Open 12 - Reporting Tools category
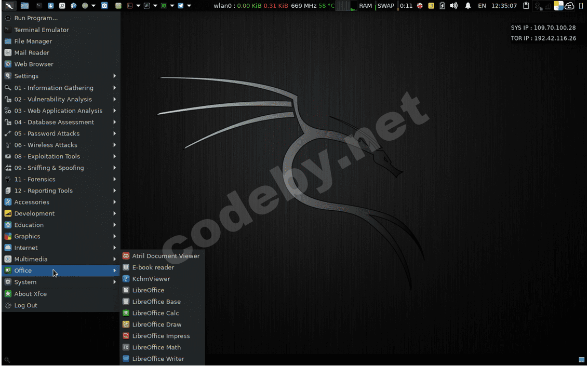 [x=60, y=191]
